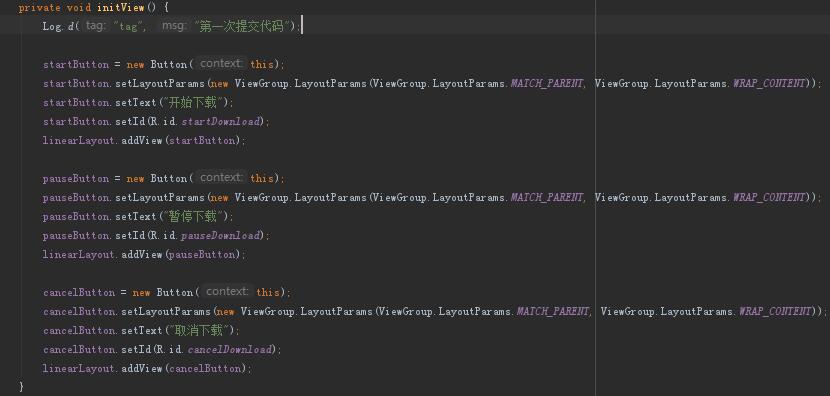The image size is (830, 396).
Task: Click the "tag" string literal in Log.d
Action: 129,26
